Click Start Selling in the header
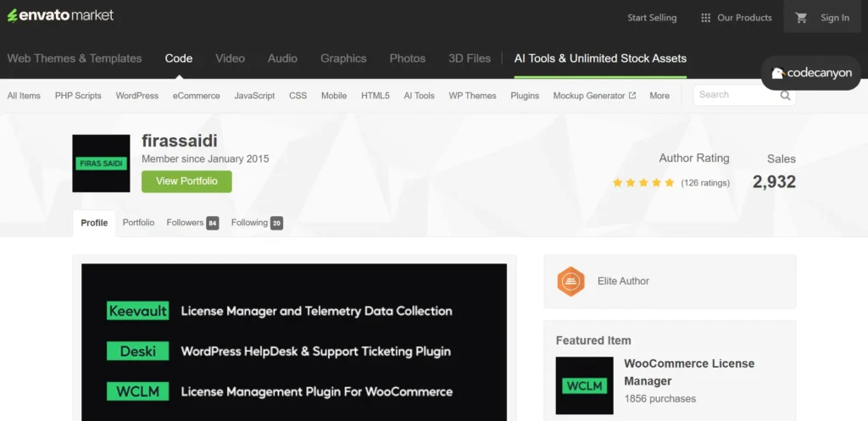The image size is (868, 421). 652,18
